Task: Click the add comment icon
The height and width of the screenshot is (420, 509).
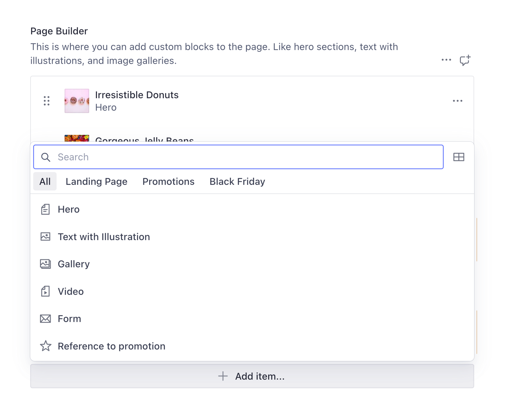Action: [465, 60]
